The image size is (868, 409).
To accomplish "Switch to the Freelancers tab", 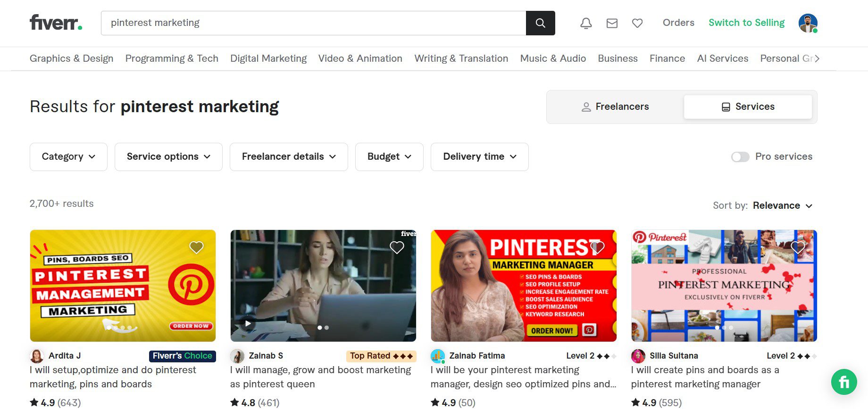I will (615, 107).
